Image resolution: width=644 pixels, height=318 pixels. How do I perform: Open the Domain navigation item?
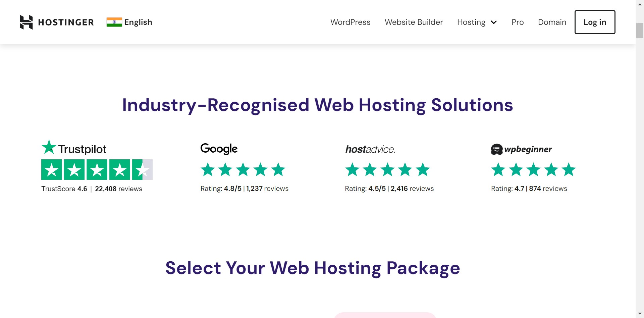tap(552, 22)
